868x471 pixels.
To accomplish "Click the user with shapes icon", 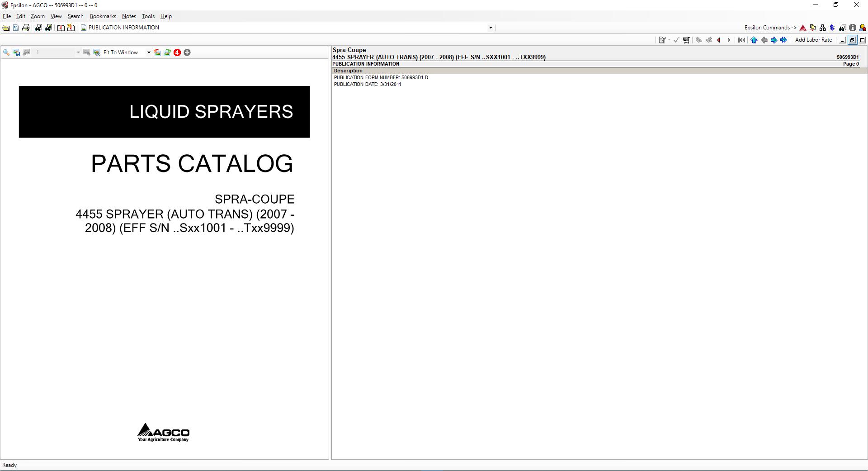I will click(x=863, y=28).
